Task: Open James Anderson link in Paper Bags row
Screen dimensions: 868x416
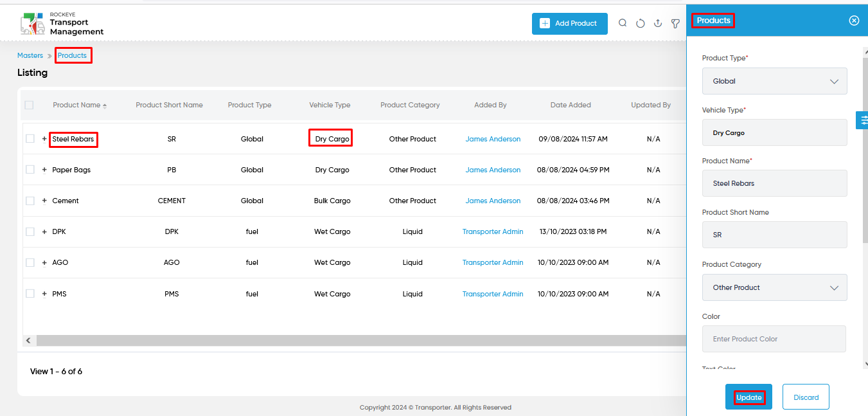Action: point(493,170)
